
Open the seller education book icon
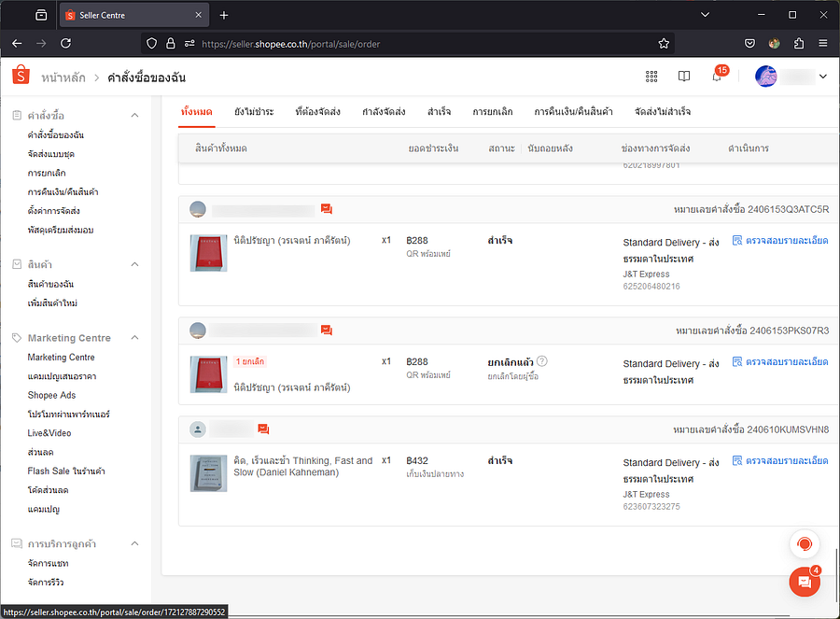[x=684, y=77]
